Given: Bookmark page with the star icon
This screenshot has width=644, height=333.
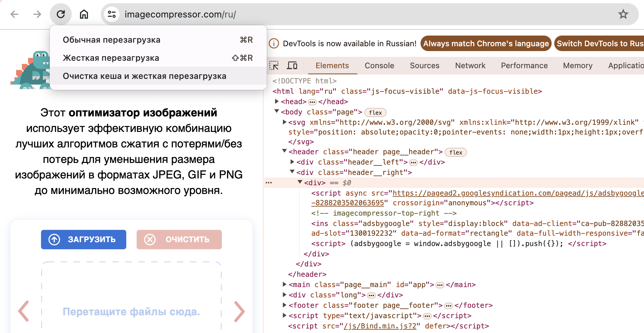Looking at the screenshot, I should coord(623,14).
